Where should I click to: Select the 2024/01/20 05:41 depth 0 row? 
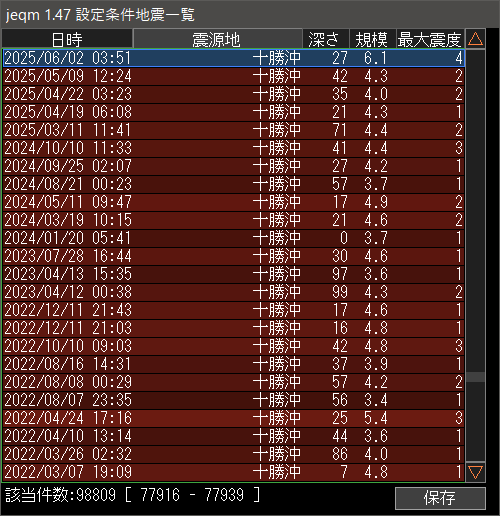234,238
